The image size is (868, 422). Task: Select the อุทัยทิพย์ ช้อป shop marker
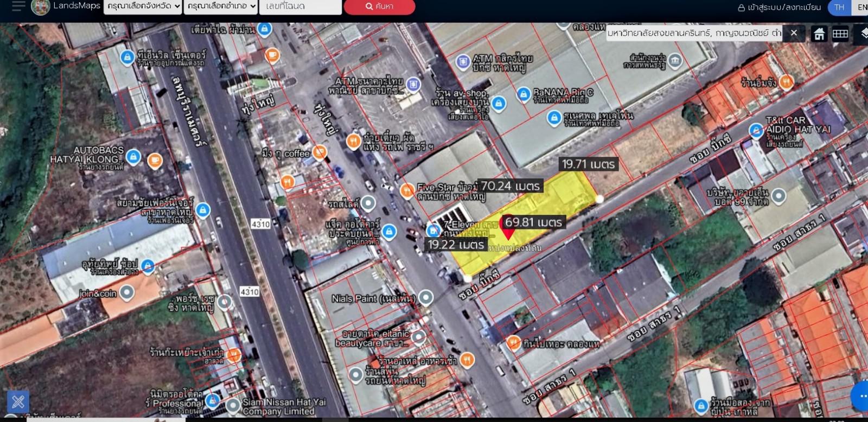tap(148, 266)
